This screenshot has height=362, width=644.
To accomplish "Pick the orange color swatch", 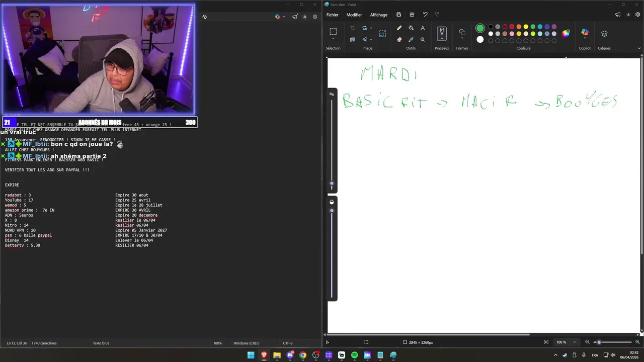I will (x=519, y=27).
